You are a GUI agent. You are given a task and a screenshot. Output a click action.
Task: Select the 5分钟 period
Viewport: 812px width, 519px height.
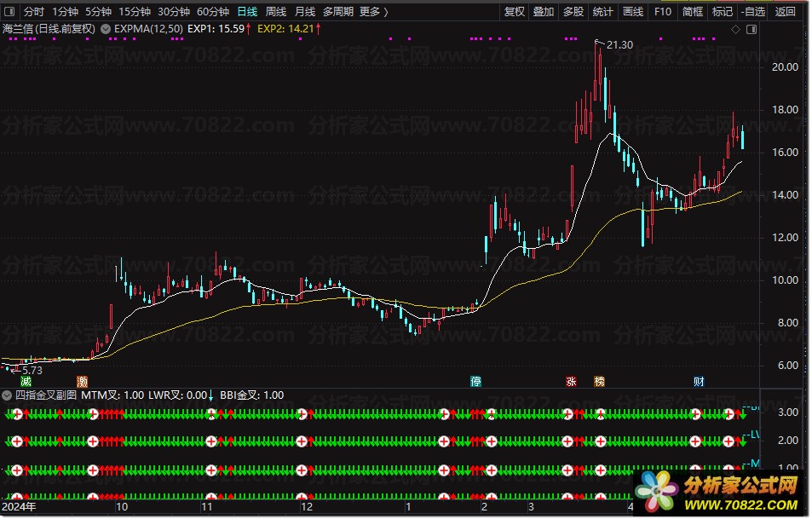tap(98, 11)
